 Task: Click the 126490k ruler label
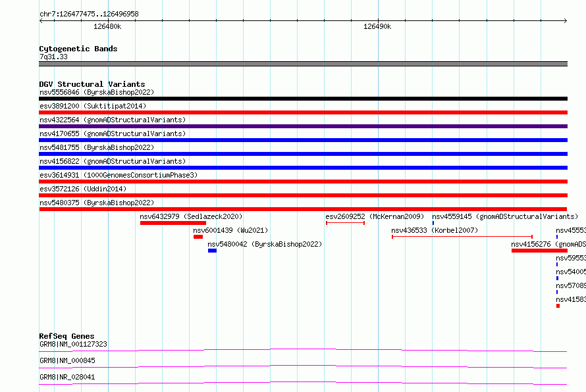(377, 26)
